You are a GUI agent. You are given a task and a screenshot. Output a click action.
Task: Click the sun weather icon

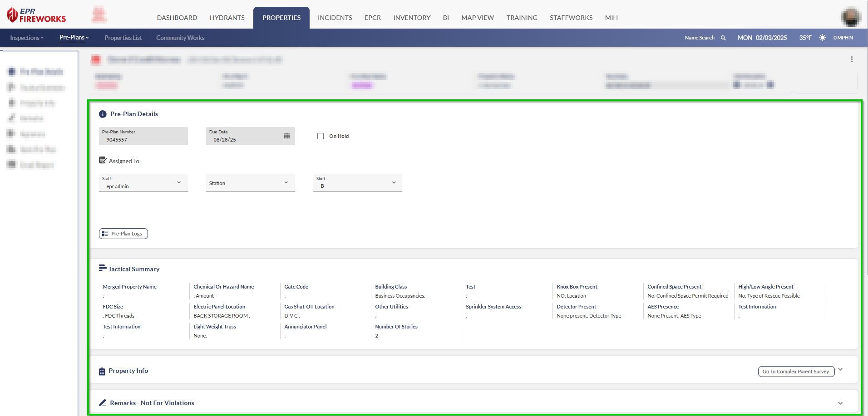pos(822,38)
